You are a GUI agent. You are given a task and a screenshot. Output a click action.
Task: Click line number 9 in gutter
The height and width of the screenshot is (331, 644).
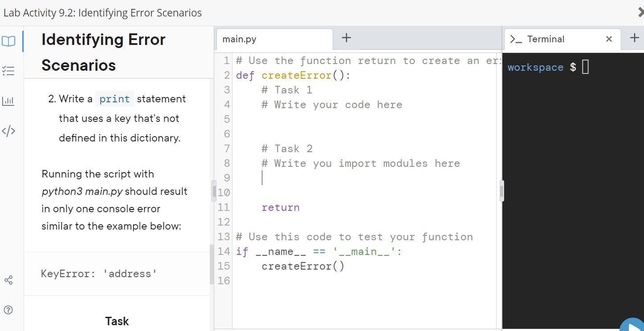227,178
